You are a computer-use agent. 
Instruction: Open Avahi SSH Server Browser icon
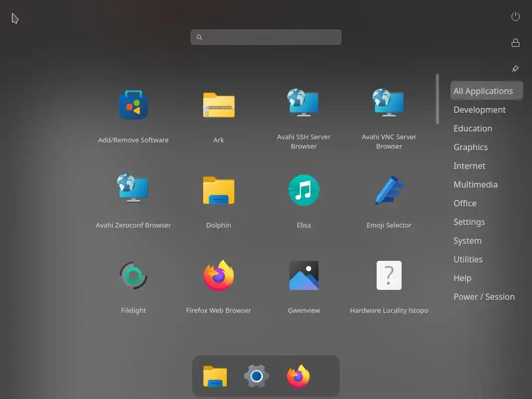[303, 102]
